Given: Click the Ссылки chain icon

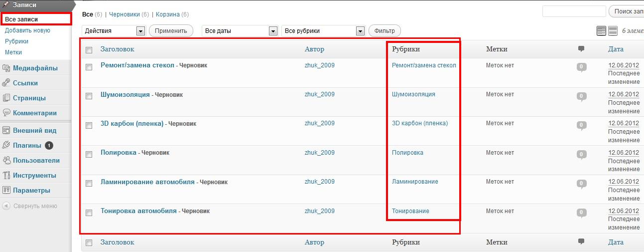Looking at the screenshot, I should point(6,83).
